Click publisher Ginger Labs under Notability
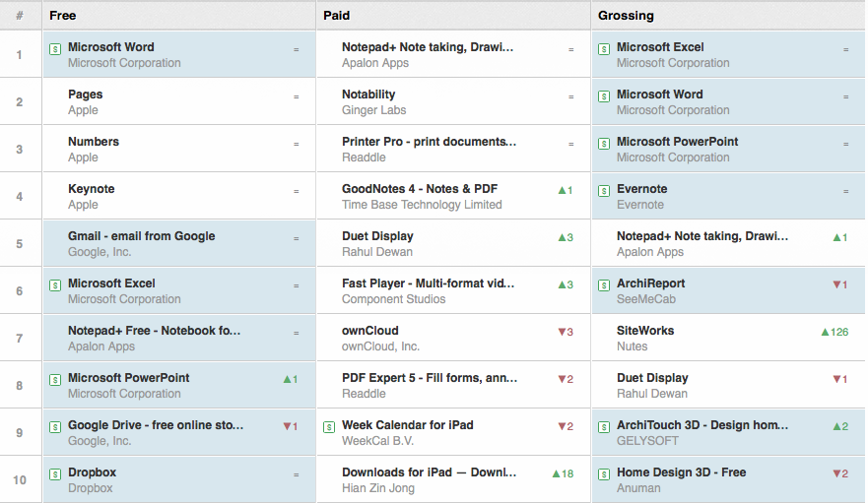Image resolution: width=868 pixels, height=503 pixels. coord(374,110)
